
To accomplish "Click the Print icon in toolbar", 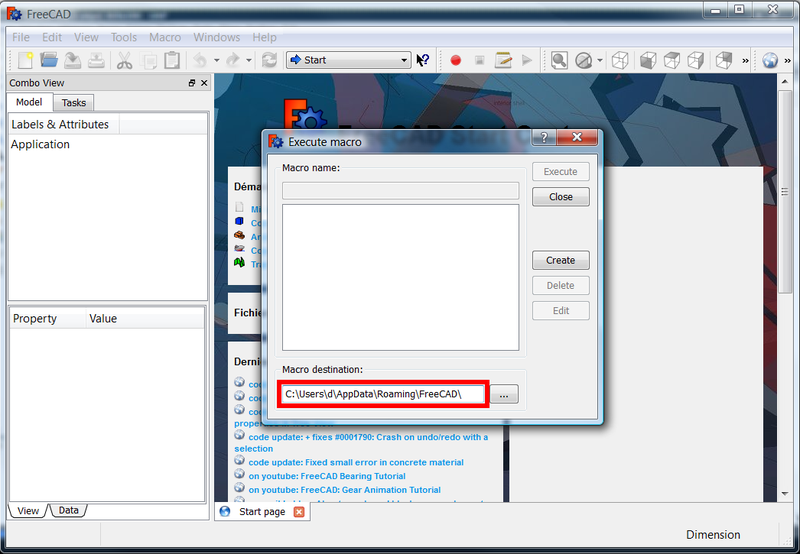I will tap(96, 60).
